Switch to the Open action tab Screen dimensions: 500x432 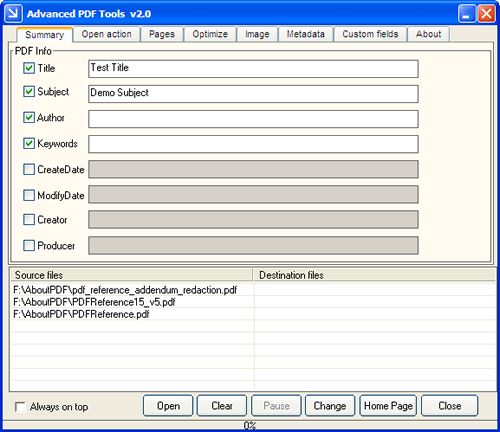click(106, 34)
